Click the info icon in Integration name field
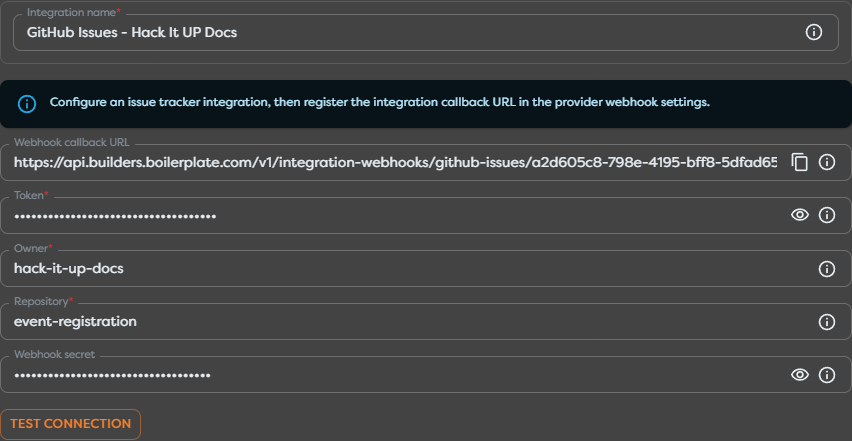 (813, 33)
